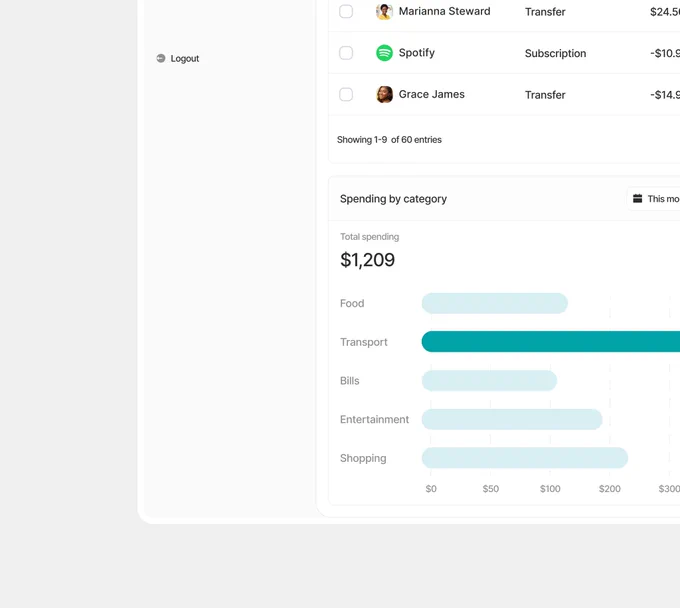The image size is (680, 608).
Task: Click the name Grace James
Action: [x=432, y=94]
